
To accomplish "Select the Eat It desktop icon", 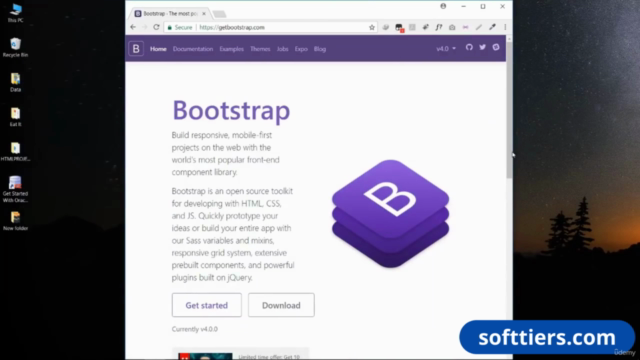I will (x=16, y=117).
